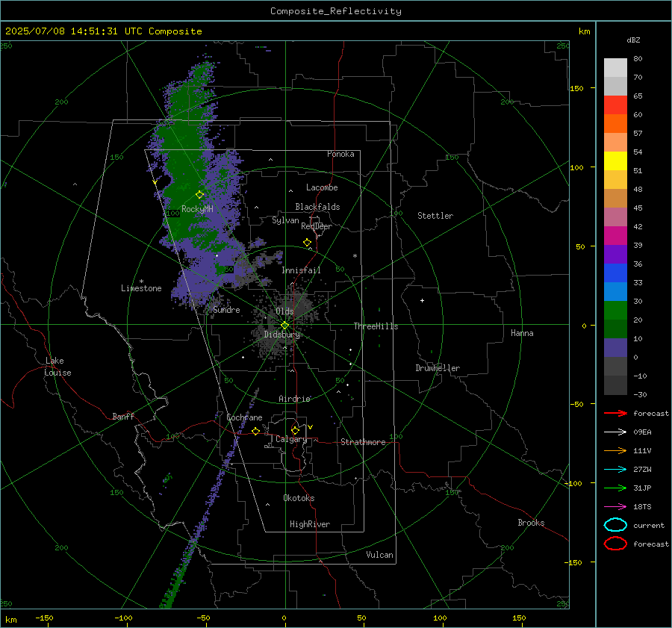Click the Olds label
Viewport: 672px width, 628px height.
[284, 311]
